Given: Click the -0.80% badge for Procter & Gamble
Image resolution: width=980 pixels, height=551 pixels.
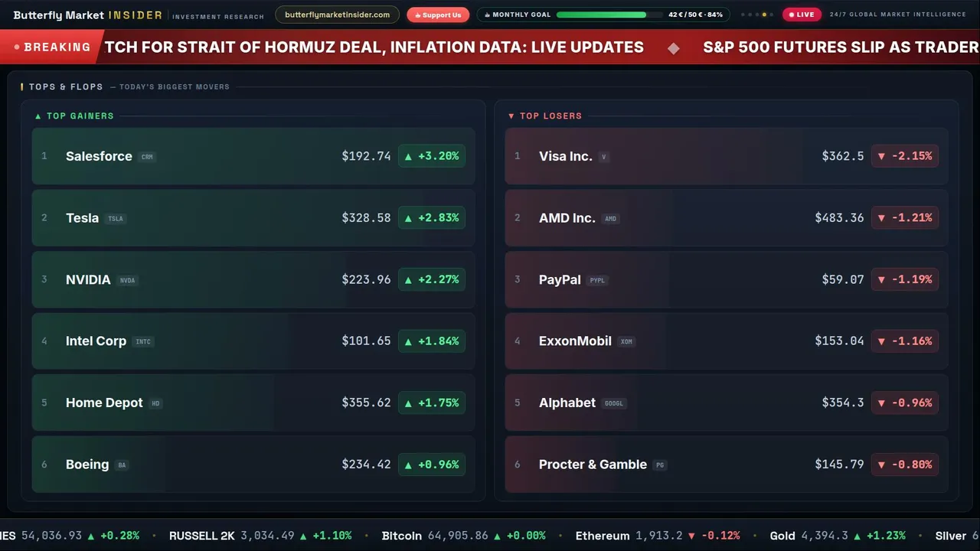Looking at the screenshot, I should point(905,465).
